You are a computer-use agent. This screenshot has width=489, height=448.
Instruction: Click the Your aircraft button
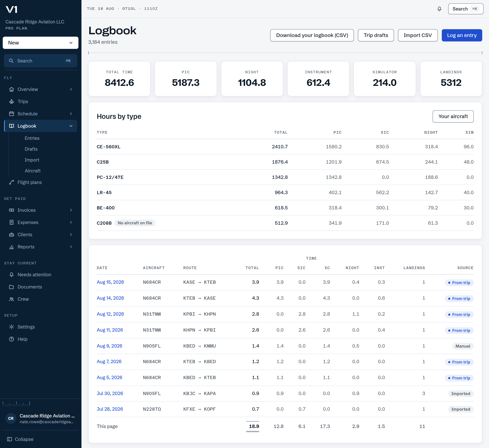[453, 116]
